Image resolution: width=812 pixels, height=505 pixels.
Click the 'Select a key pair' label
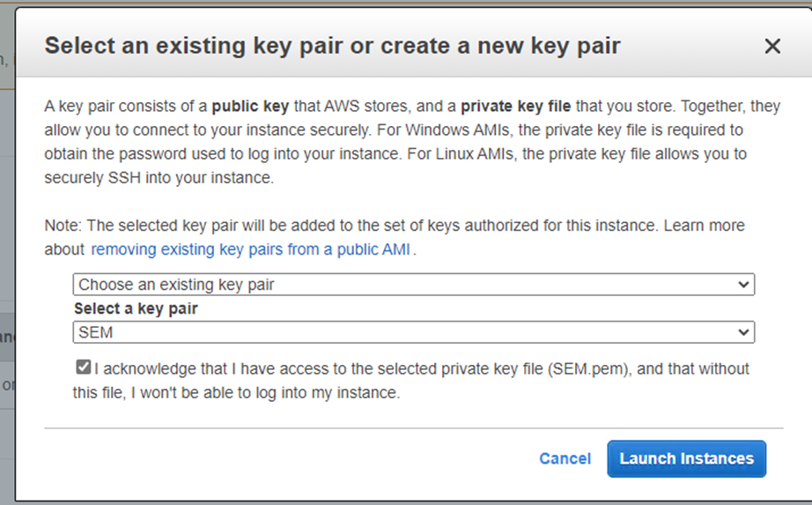tap(136, 308)
